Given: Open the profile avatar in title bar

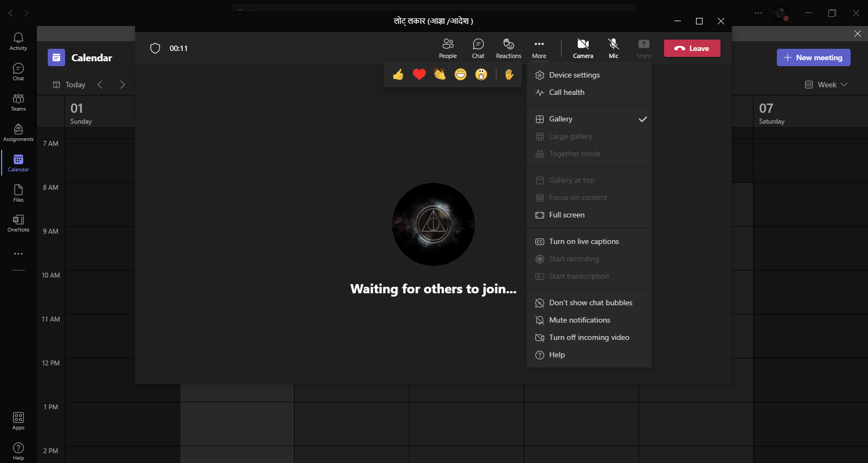Looking at the screenshot, I should 781,13.
